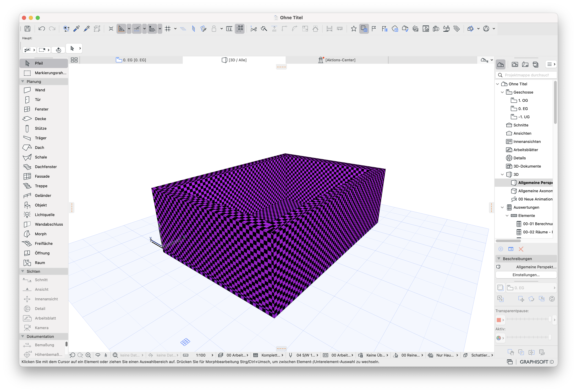
Task: Open the tab overview grid icon
Action: click(x=74, y=60)
